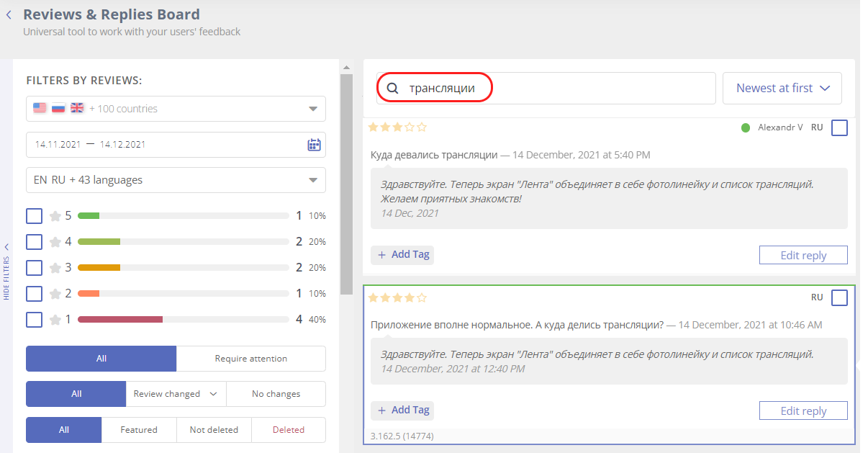Enable the 1-star rating filter checkbox

click(34, 320)
